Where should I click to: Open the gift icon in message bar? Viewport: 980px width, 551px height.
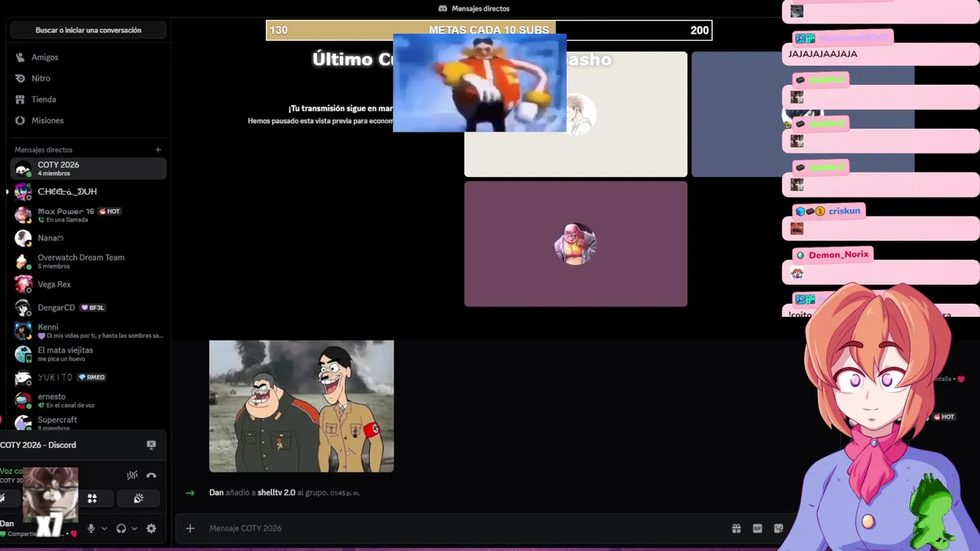[737, 528]
